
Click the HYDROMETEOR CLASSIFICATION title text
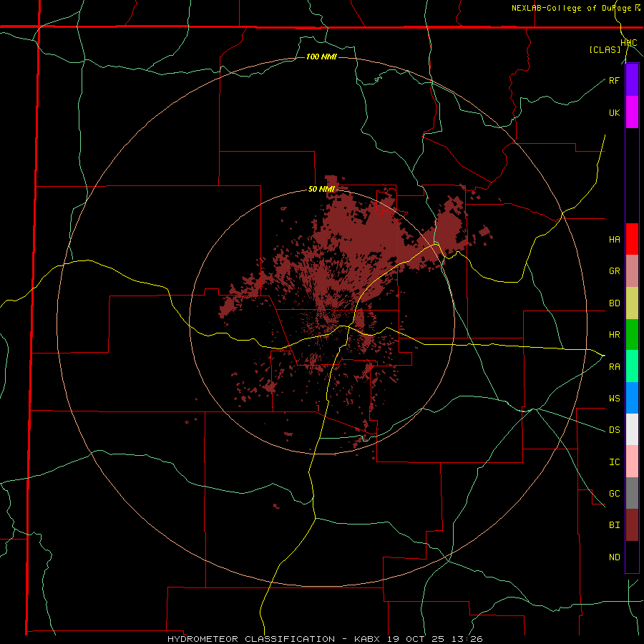pyautogui.click(x=251, y=639)
